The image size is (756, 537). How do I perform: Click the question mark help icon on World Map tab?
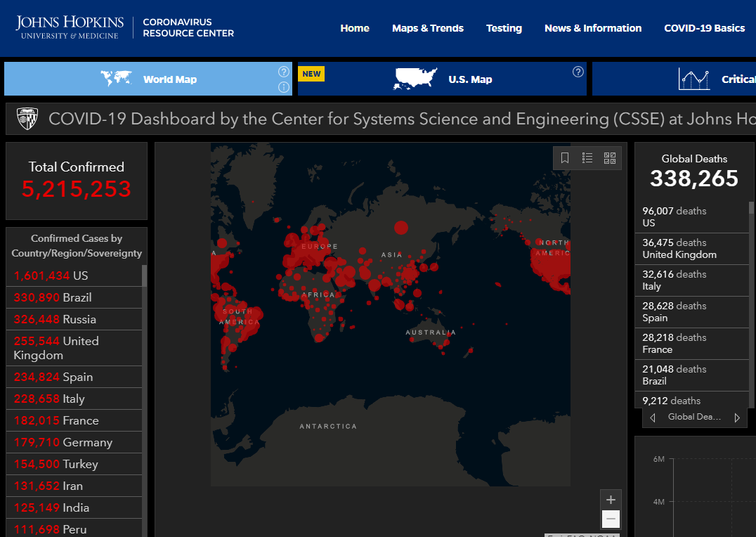tap(284, 72)
